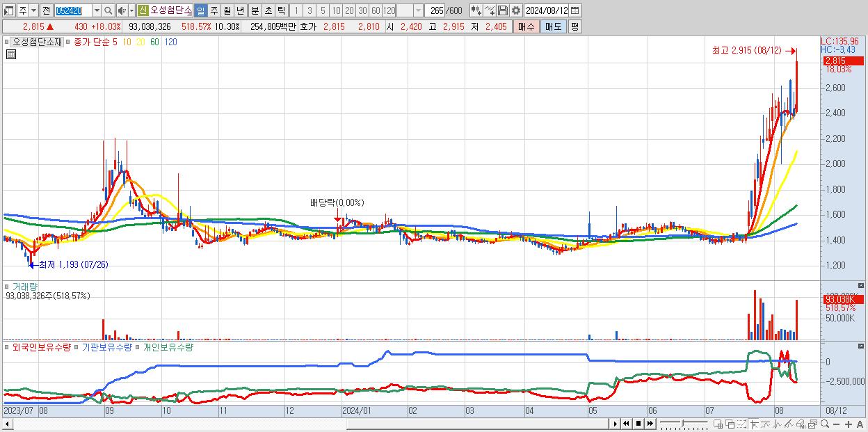This screenshot has width=868, height=432.
Task: Click the 120 moving average legend
Action: click(170, 42)
